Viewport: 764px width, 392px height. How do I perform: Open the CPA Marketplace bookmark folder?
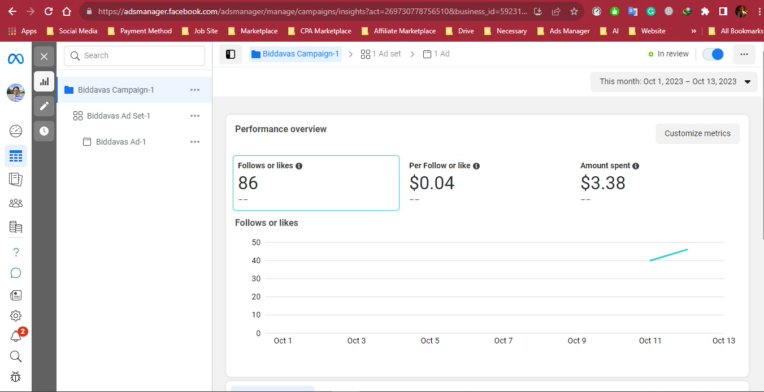[320, 31]
